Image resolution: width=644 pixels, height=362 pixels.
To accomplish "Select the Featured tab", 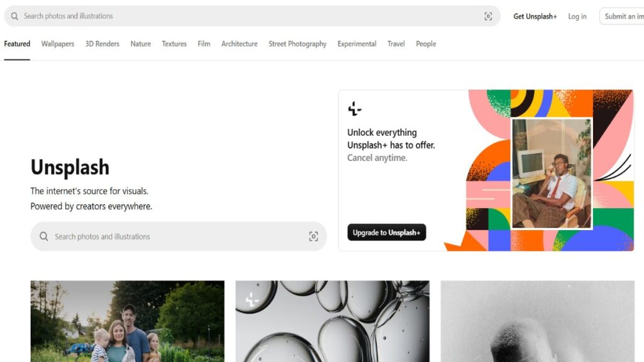I will [17, 44].
